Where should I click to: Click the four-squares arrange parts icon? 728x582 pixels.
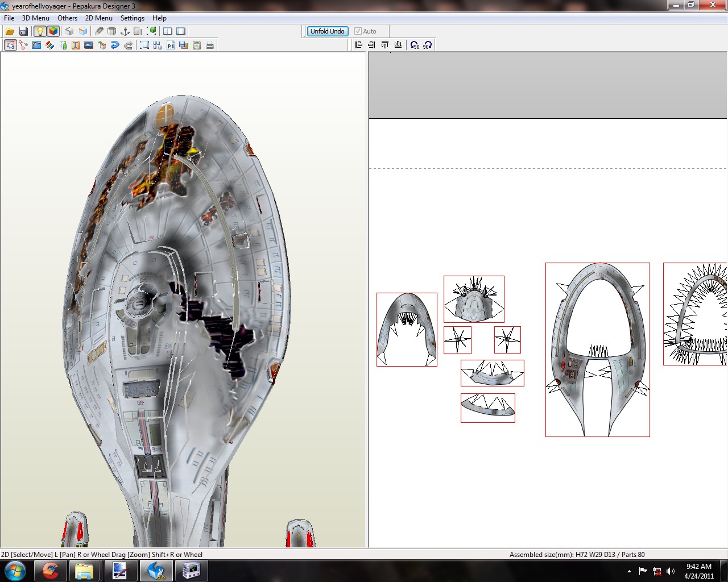click(x=158, y=45)
